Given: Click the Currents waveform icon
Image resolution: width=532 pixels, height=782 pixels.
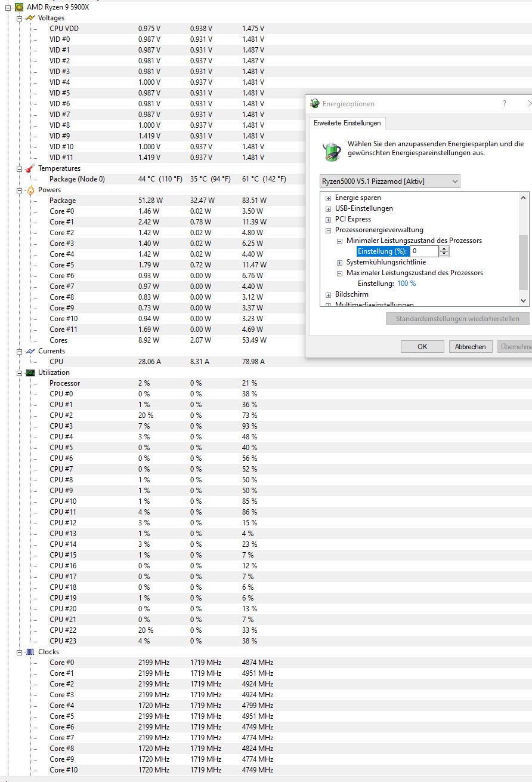Looking at the screenshot, I should (30, 351).
